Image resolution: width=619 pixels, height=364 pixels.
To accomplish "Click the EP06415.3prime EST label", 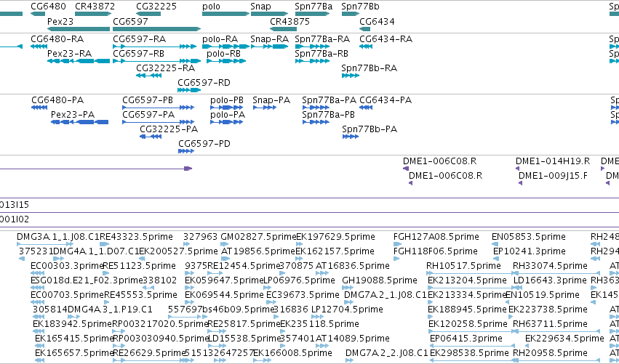I will (x=466, y=339).
